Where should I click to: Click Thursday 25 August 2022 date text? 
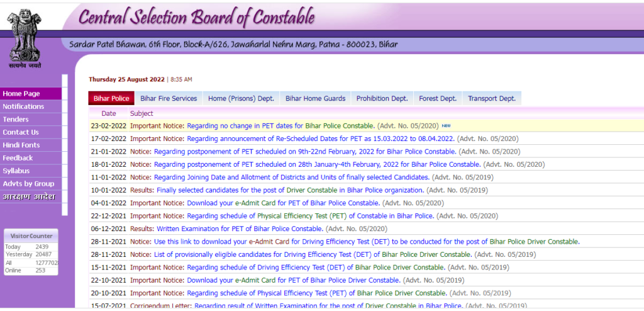tap(126, 79)
